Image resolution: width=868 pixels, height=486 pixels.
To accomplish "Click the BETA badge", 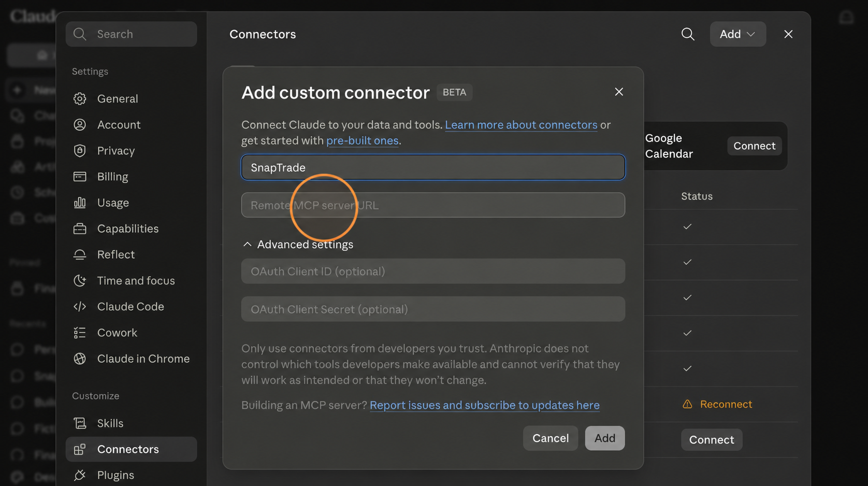I will click(454, 92).
